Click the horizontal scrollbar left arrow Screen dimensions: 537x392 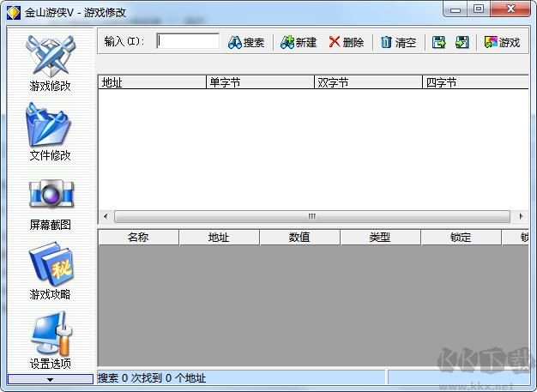pos(106,216)
